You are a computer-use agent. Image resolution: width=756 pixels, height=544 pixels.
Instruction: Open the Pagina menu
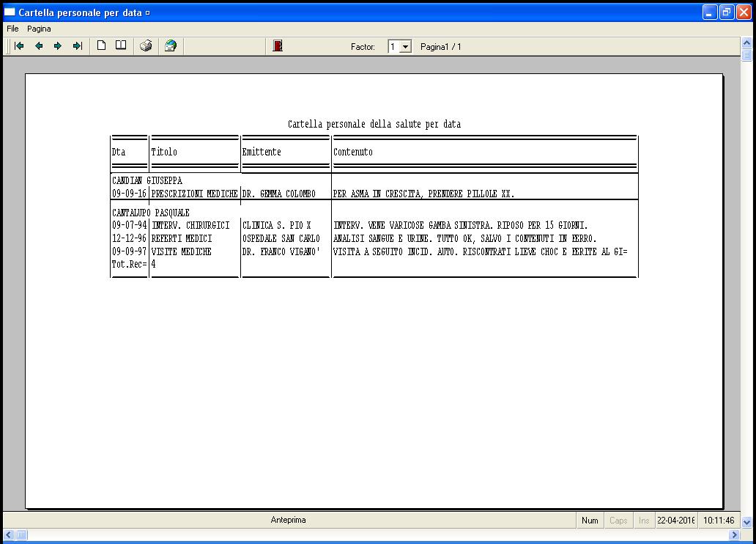pyautogui.click(x=40, y=29)
